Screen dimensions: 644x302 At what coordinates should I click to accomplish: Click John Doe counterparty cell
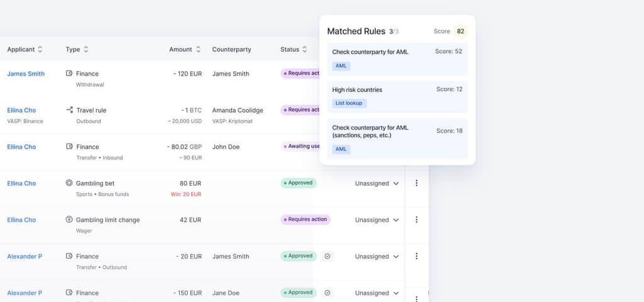[x=226, y=147]
